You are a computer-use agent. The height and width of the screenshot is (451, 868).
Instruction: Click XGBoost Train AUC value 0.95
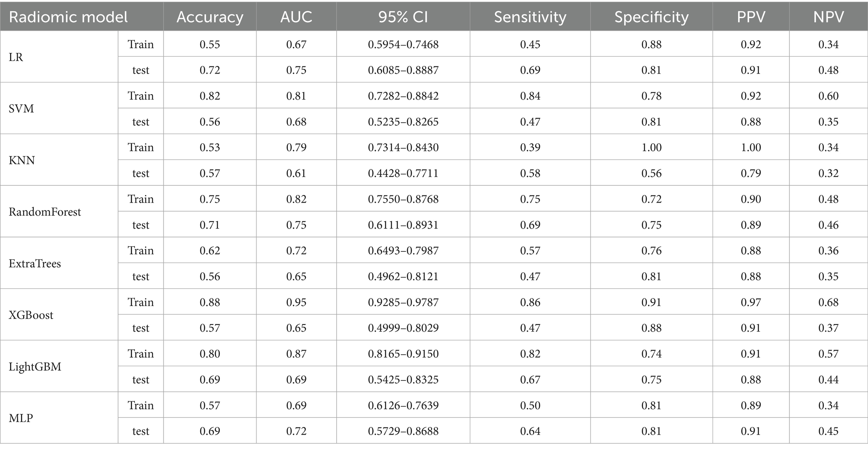296,302
